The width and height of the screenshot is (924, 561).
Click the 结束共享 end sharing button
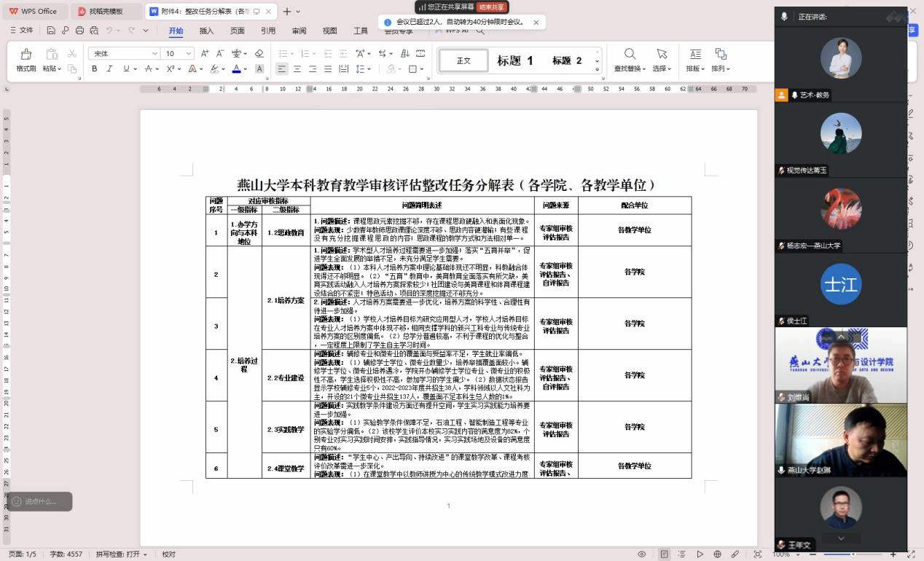pyautogui.click(x=491, y=7)
